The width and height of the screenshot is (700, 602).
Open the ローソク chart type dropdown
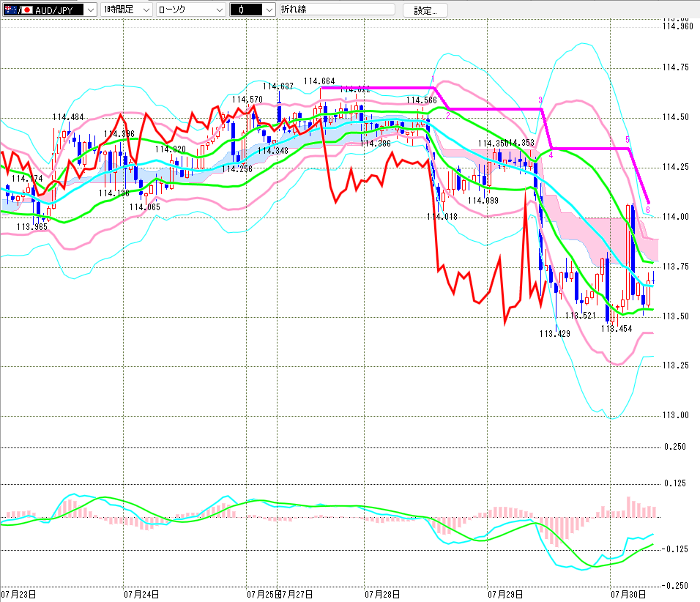click(x=190, y=10)
